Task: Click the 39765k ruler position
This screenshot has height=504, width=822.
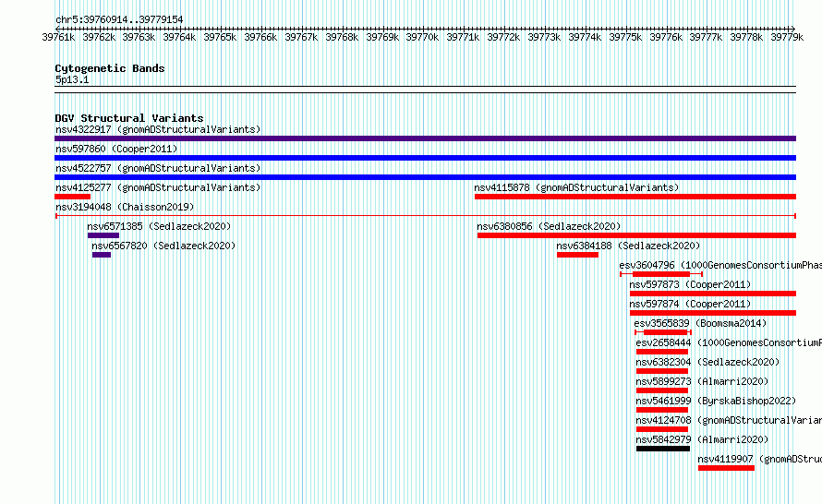Action: [220, 37]
